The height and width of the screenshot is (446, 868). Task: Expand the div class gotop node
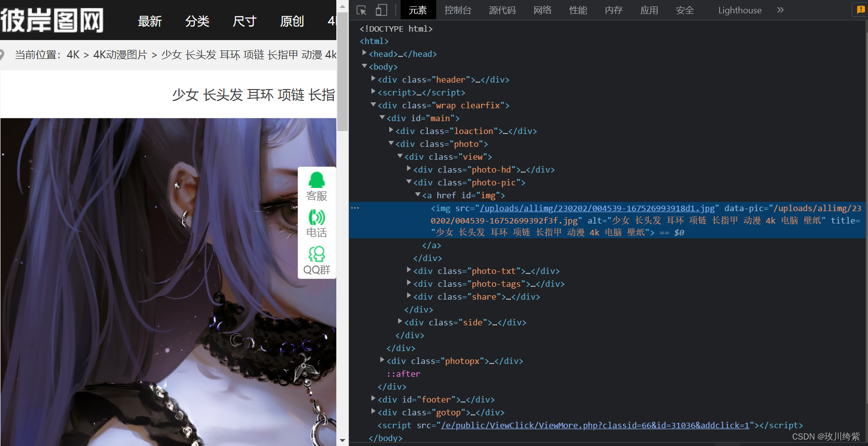tap(373, 411)
